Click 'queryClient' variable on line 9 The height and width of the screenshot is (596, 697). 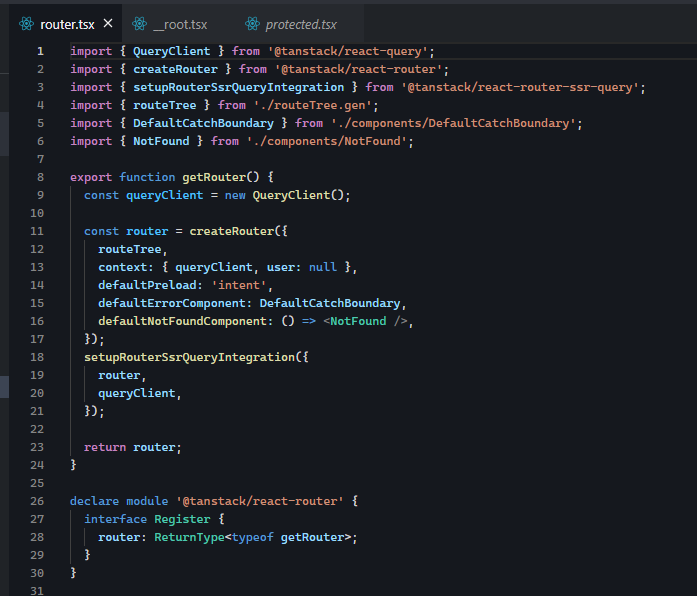[164, 195]
